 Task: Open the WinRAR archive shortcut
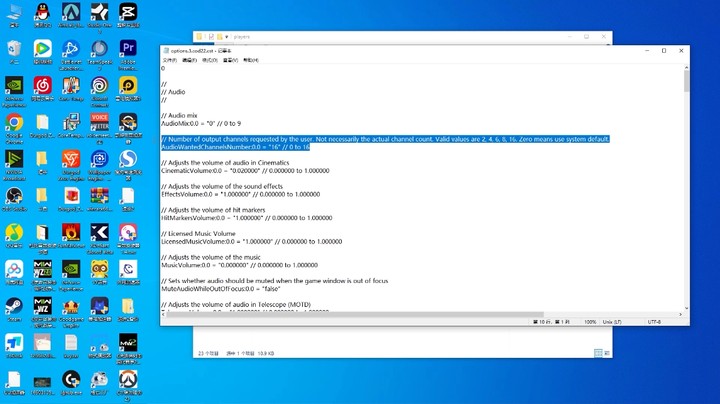[x=100, y=198]
